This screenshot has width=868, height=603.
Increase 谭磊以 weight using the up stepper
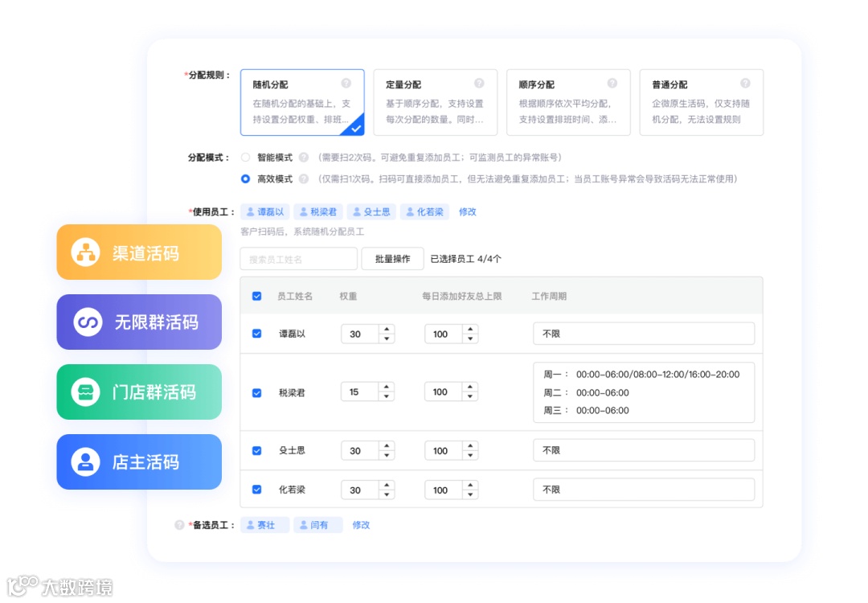click(x=387, y=330)
